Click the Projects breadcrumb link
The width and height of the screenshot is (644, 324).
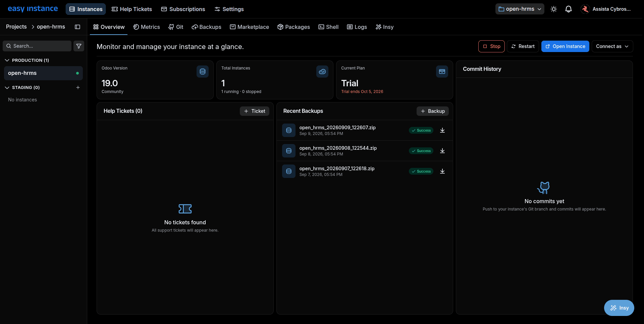click(16, 27)
